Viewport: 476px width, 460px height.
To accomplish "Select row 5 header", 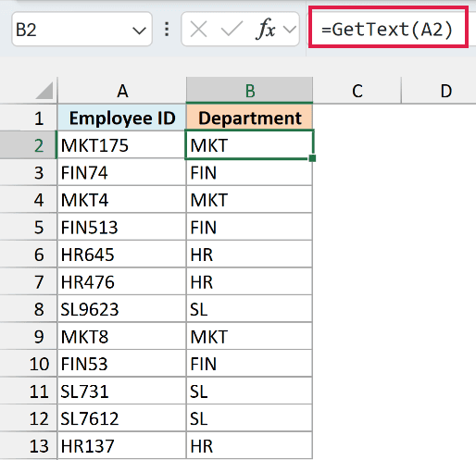I will 29,227.
